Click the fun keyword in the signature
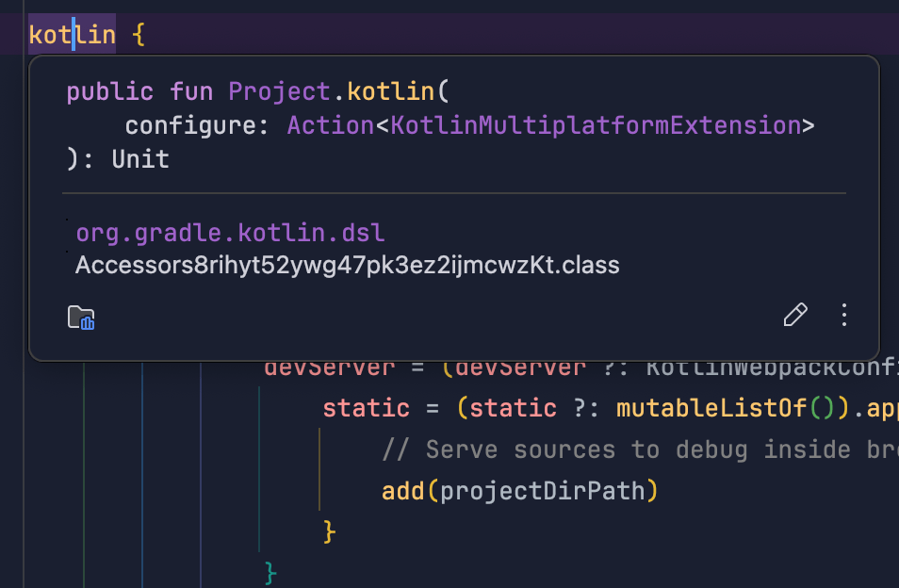The width and height of the screenshot is (899, 588). 191,90
